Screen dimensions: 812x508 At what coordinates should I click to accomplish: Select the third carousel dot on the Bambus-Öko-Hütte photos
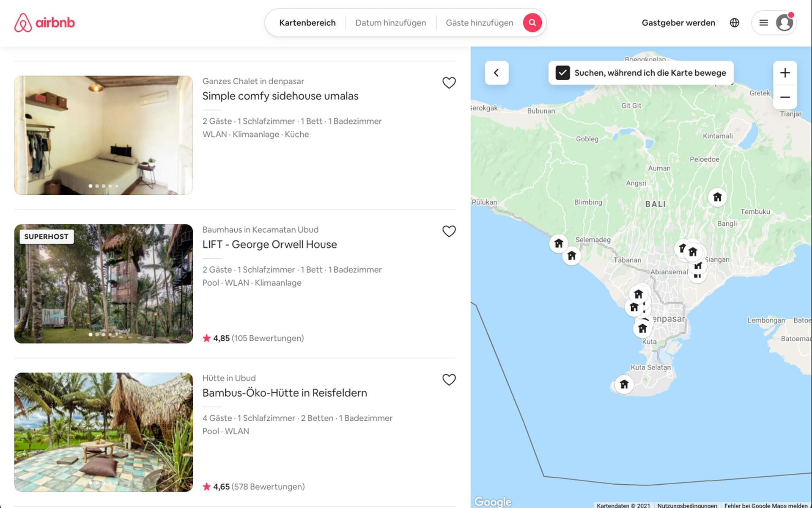tap(103, 482)
